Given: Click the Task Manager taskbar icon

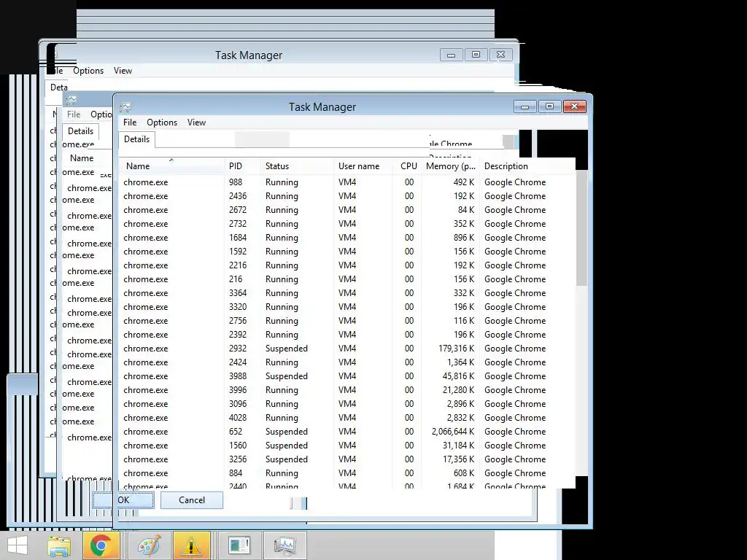Looking at the screenshot, I should (x=285, y=545).
